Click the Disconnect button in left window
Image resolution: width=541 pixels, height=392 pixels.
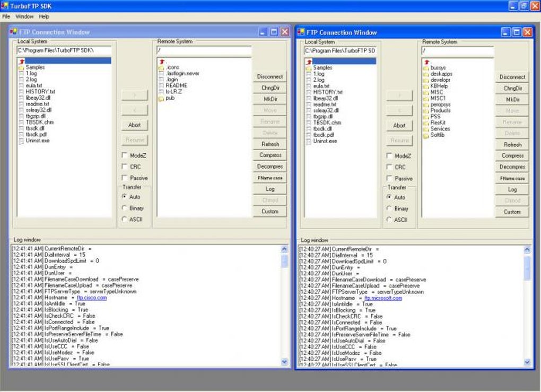270,76
